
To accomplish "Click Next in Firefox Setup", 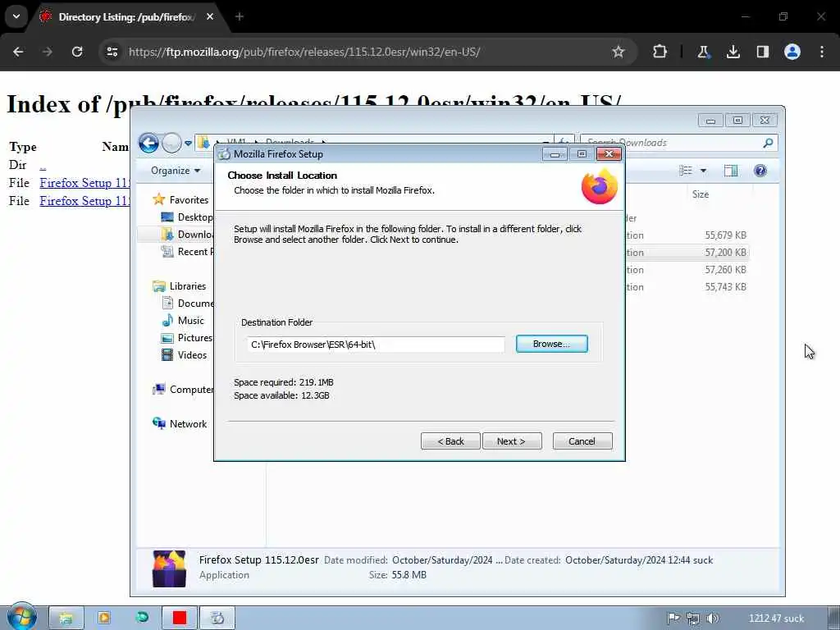I will 512,441.
